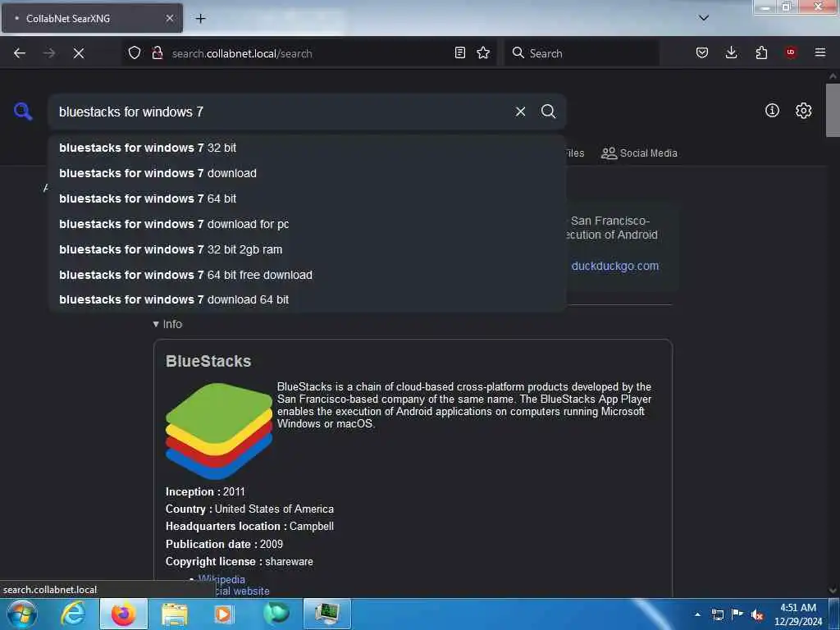This screenshot has height=630, width=840.
Task: Open the monitor application in the taskbar
Action: pyautogui.click(x=326, y=614)
